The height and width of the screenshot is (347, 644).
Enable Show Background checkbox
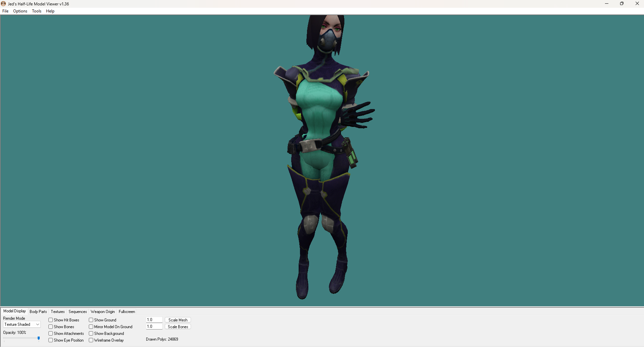[x=91, y=334]
